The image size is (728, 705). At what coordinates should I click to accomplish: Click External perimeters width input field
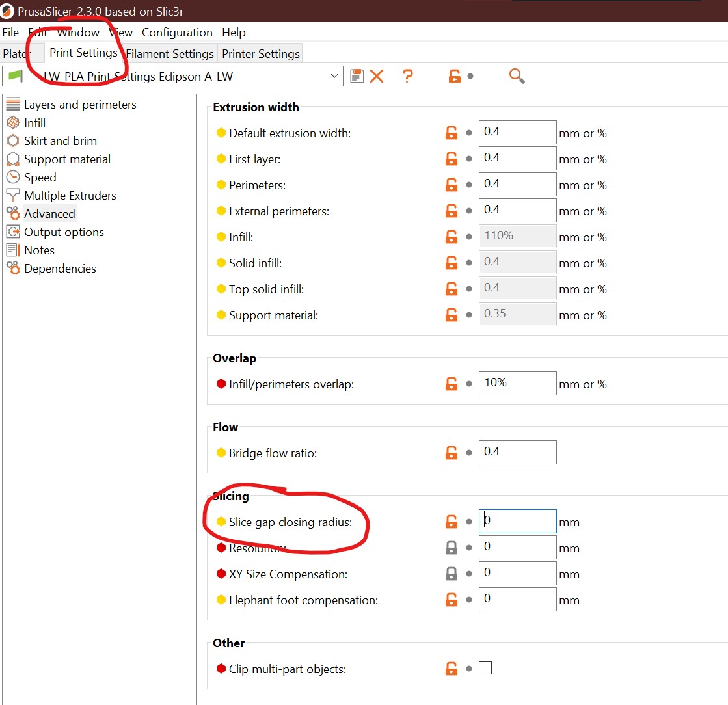coord(517,210)
